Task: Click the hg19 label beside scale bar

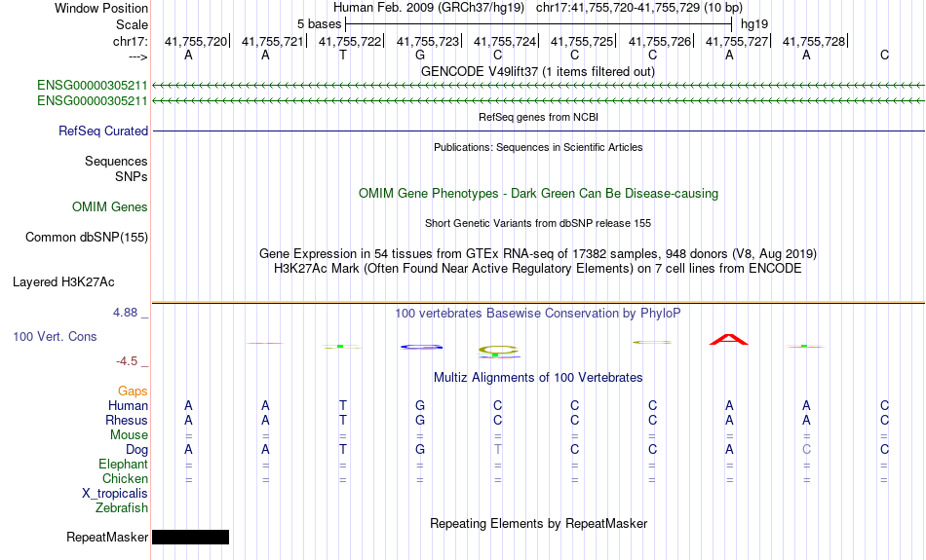Action: coord(754,24)
